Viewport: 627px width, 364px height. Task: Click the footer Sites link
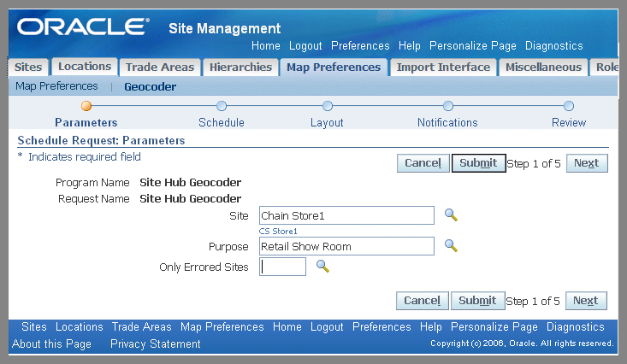click(x=34, y=326)
